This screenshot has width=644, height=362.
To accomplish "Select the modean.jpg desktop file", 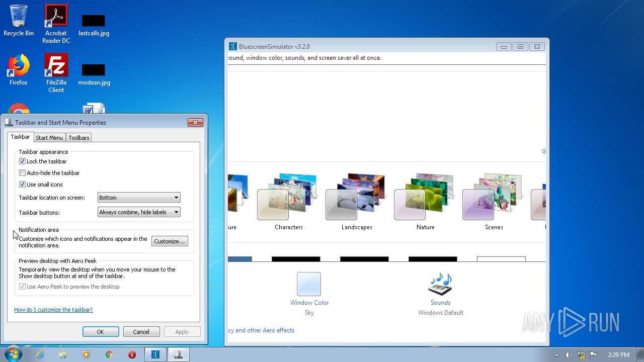I will 94,74.
